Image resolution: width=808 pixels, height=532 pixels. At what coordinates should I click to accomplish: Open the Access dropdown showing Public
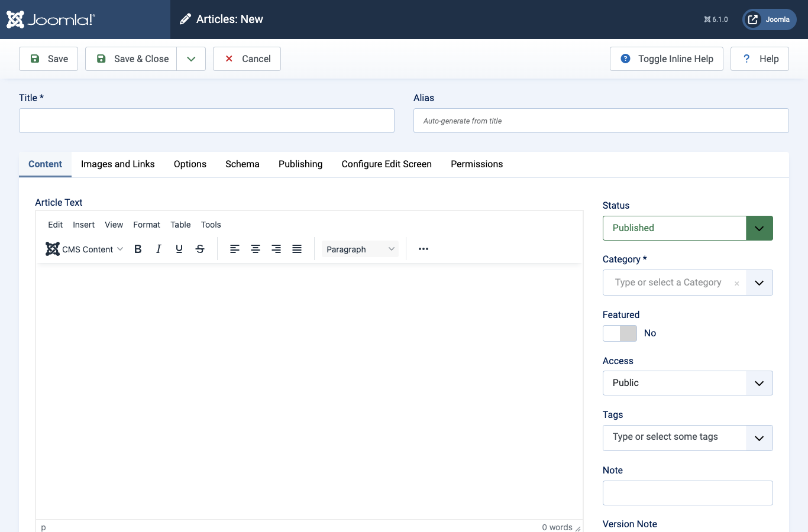pyautogui.click(x=687, y=383)
